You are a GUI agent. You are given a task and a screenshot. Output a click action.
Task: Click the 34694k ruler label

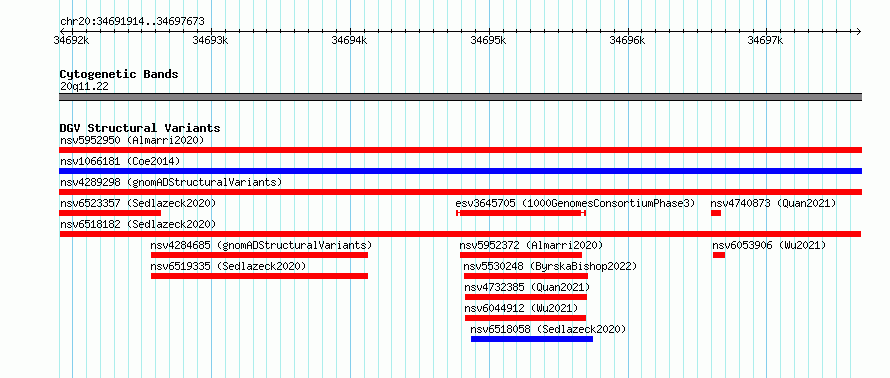[350, 40]
